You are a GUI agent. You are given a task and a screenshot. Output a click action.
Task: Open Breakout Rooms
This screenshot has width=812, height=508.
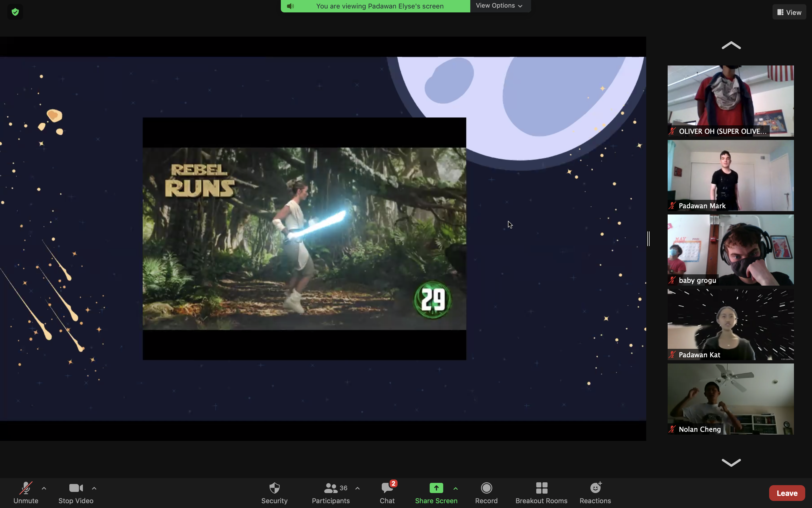coord(541,492)
